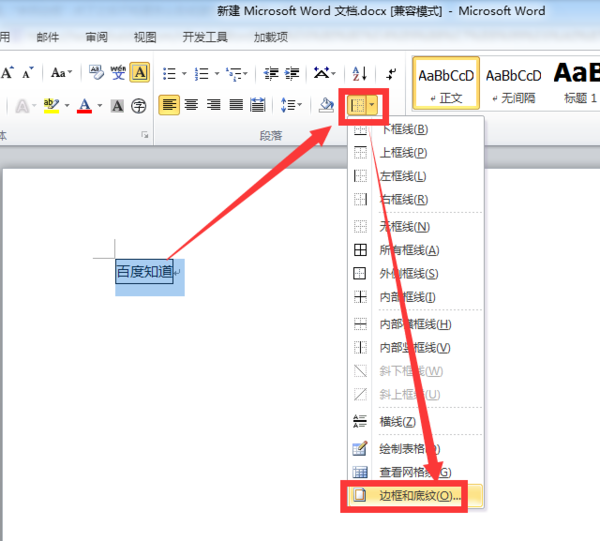Open the Font dialog launcher
This screenshot has width=600, height=541.
[145, 135]
